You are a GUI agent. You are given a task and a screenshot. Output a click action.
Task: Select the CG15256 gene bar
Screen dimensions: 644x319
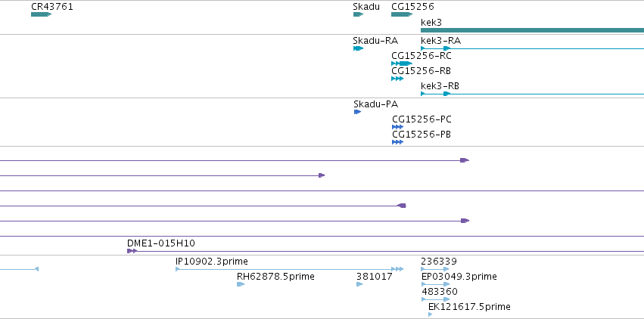coord(402,14)
